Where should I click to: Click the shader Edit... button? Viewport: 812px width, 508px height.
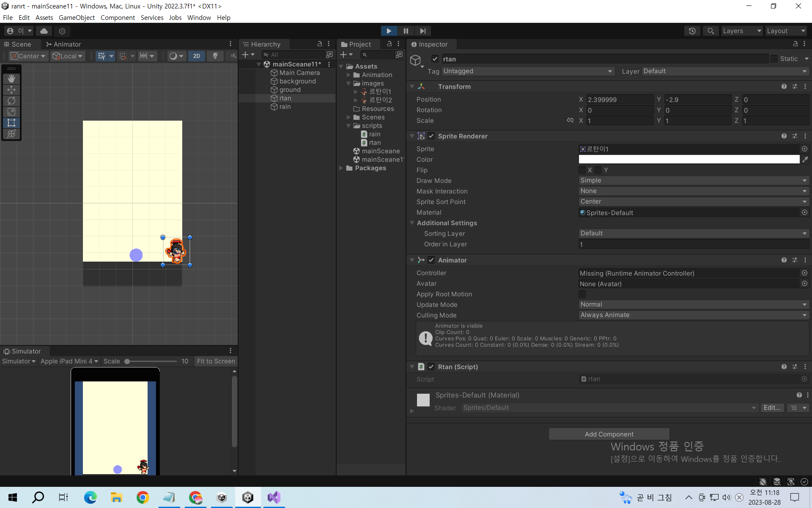point(772,408)
